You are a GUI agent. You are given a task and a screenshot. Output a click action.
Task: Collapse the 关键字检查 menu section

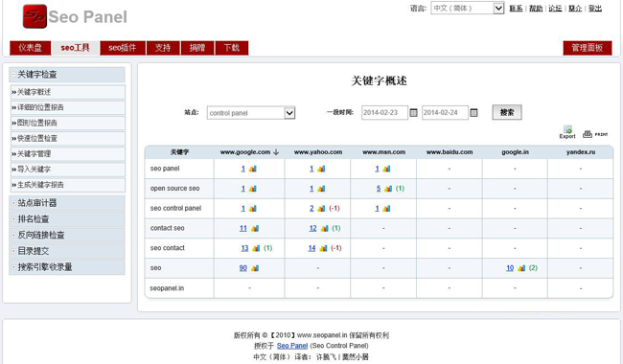coord(67,74)
